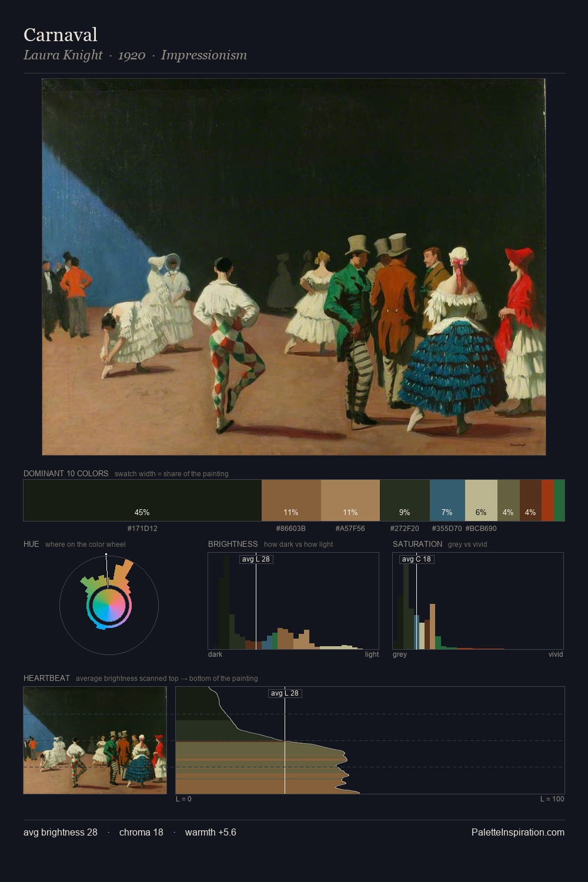Click the 'HEARTBEAT' section heading
Screen dimensions: 588x882
pyautogui.click(x=46, y=678)
